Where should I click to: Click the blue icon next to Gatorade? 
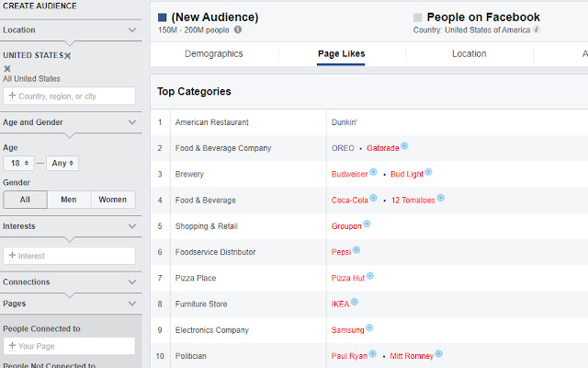point(404,145)
